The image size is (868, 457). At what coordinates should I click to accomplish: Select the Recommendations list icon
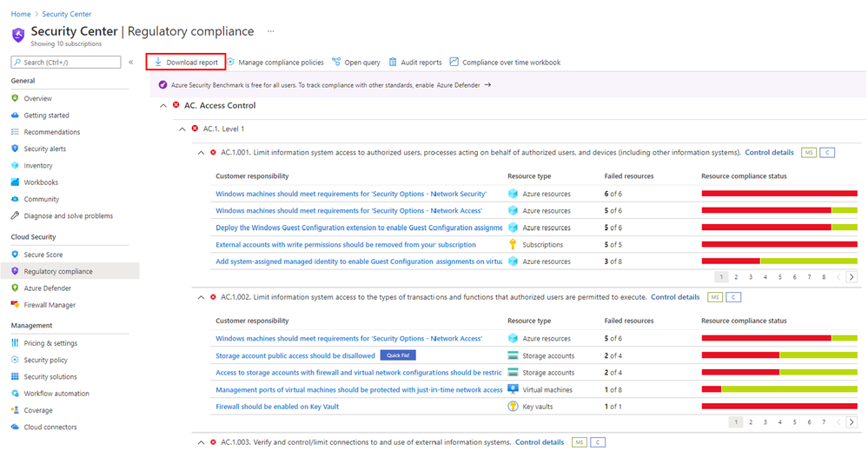15,132
